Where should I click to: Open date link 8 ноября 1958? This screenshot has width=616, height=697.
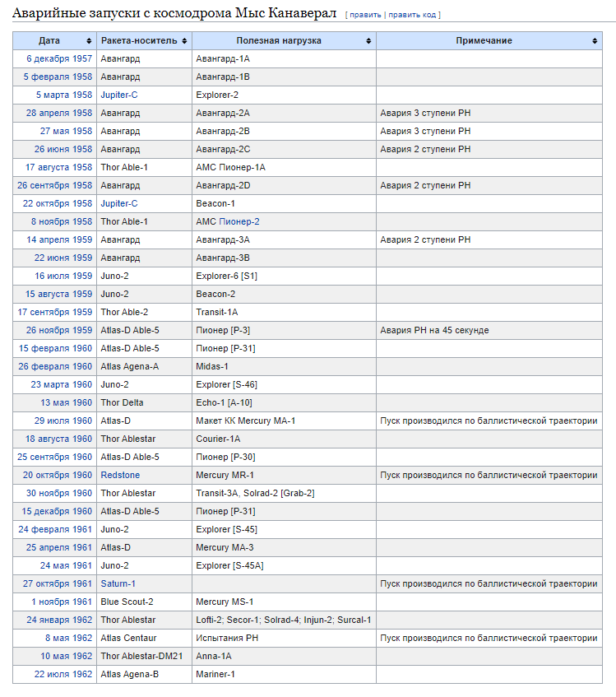pyautogui.click(x=62, y=222)
